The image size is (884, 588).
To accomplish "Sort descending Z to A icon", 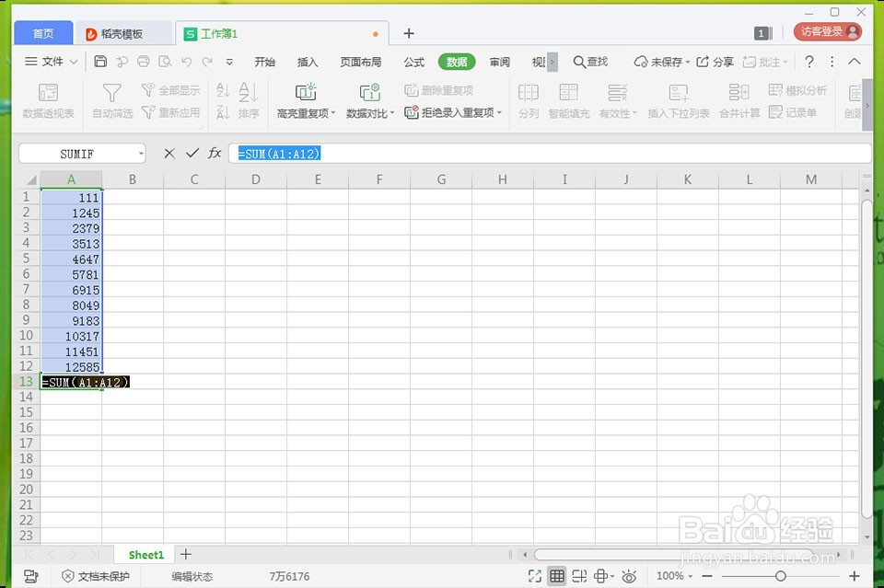I will point(223,112).
